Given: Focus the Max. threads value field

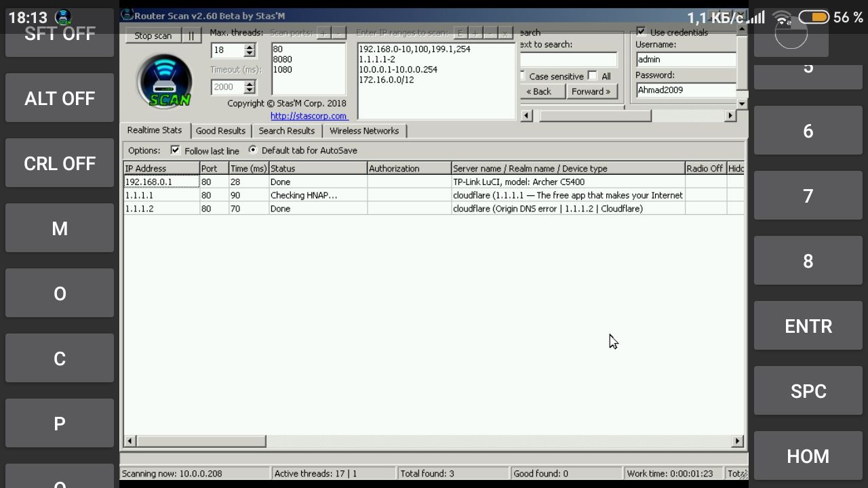Looking at the screenshot, I should coord(228,50).
